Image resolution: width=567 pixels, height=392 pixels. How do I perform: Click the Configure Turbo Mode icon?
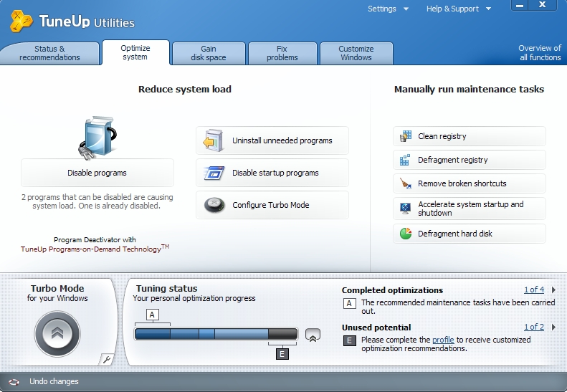click(x=214, y=205)
